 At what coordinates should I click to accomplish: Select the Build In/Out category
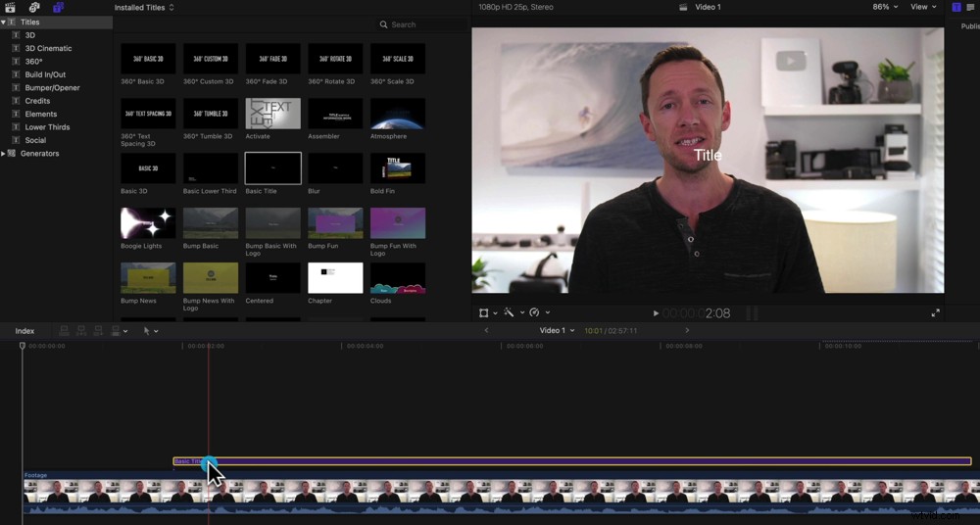45,74
